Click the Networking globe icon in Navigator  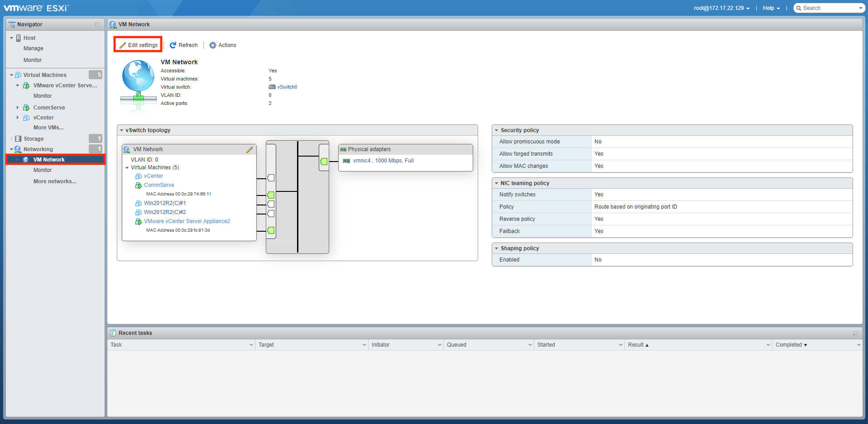(x=18, y=149)
